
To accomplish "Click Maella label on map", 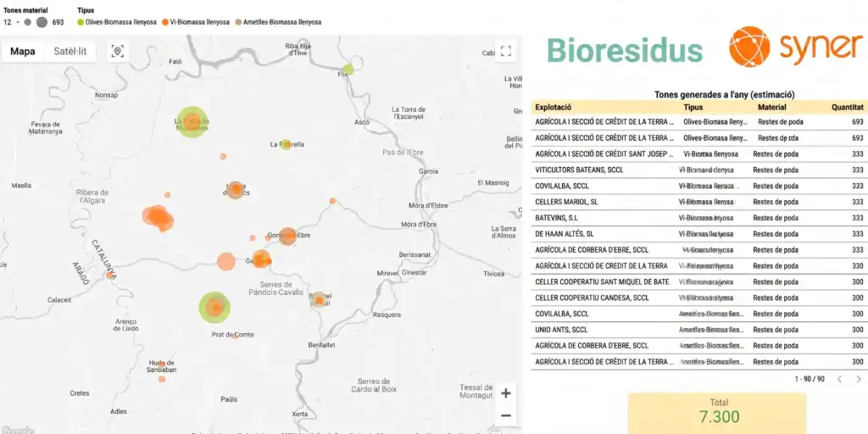I will tap(21, 186).
